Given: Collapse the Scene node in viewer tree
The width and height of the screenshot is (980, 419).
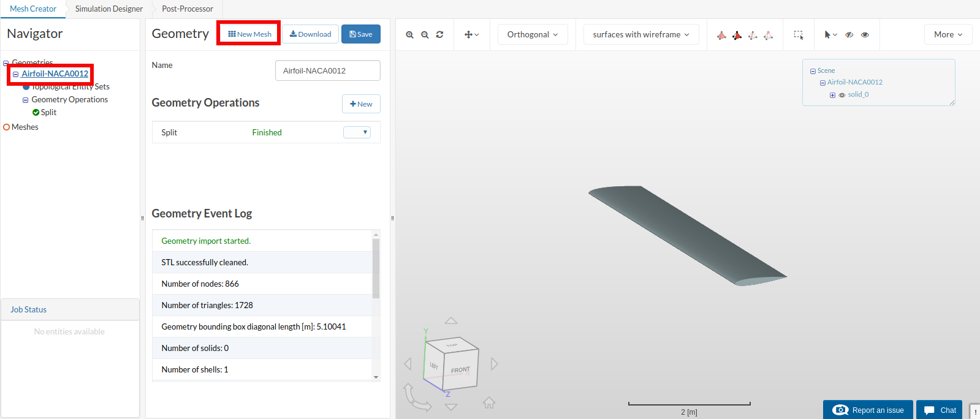Looking at the screenshot, I should (x=813, y=71).
